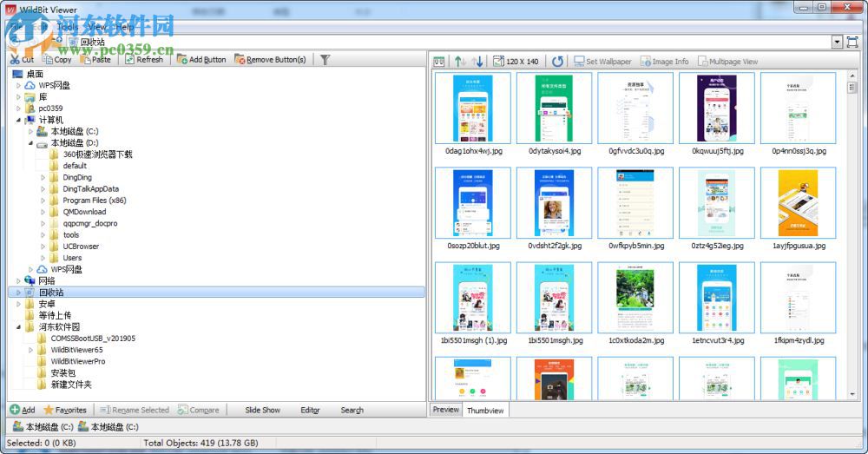868x454 pixels.
Task: Expand the 网络 tree node
Action: coord(18,280)
